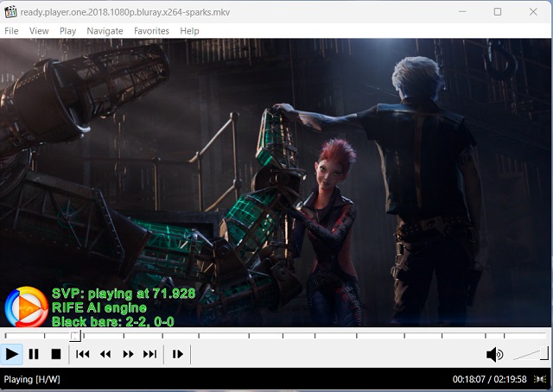Click the status bar icon at far right

tap(540, 380)
